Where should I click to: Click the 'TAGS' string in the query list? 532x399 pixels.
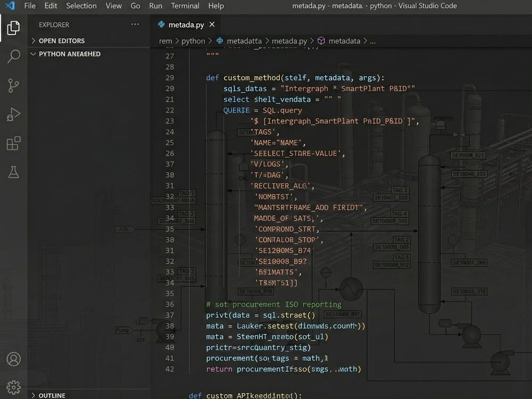click(263, 132)
